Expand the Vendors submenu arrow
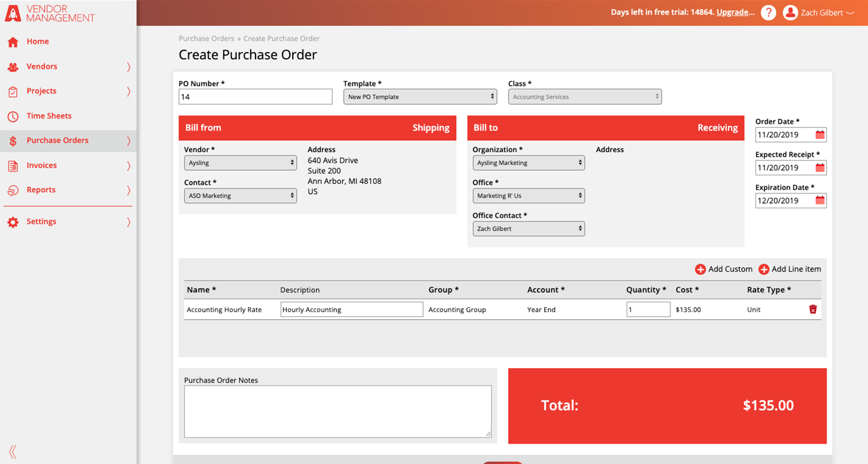 (x=128, y=67)
